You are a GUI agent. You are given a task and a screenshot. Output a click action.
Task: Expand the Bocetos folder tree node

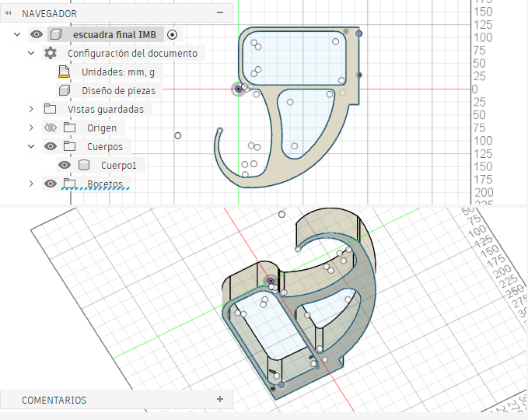tap(31, 184)
